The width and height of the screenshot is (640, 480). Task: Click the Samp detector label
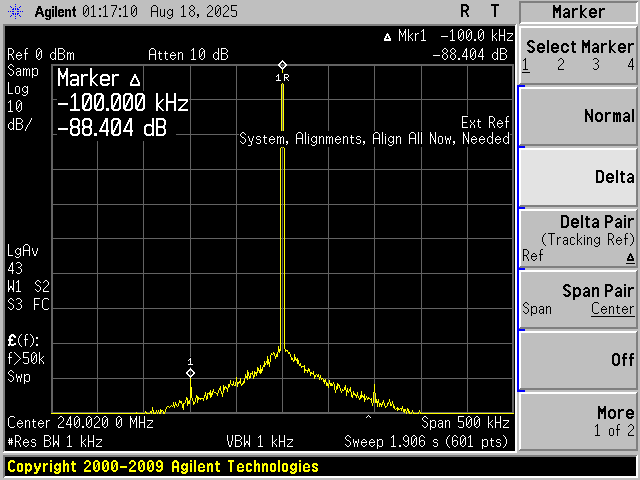tap(23, 71)
